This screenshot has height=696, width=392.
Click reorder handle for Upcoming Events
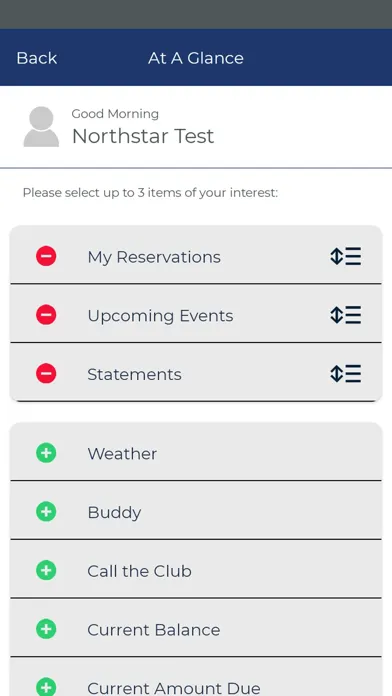tap(345, 315)
